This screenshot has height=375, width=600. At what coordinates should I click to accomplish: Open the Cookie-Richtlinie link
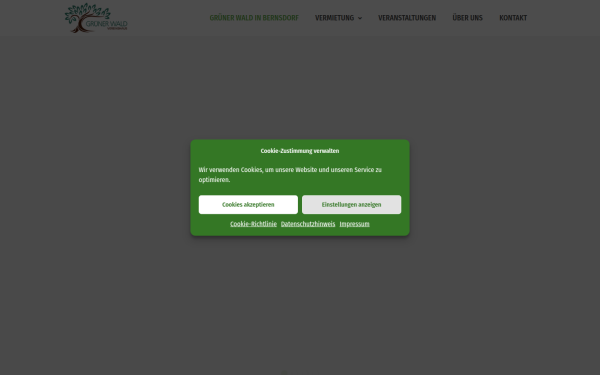coord(253,224)
